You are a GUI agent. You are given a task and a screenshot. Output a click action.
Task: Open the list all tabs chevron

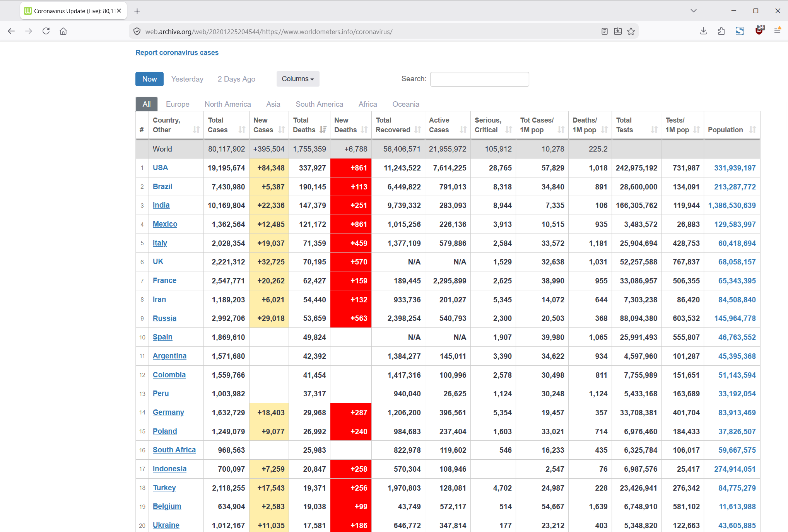(x=693, y=11)
